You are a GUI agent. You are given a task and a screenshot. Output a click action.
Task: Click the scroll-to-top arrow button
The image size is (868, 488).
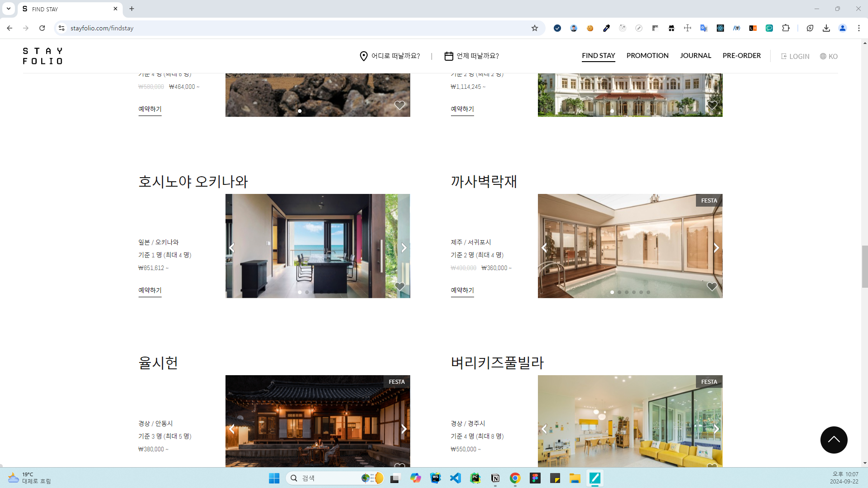833,440
